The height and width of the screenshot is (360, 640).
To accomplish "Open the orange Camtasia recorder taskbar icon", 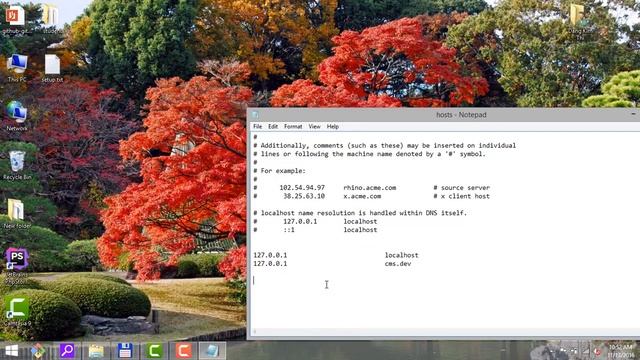I will coord(183,351).
